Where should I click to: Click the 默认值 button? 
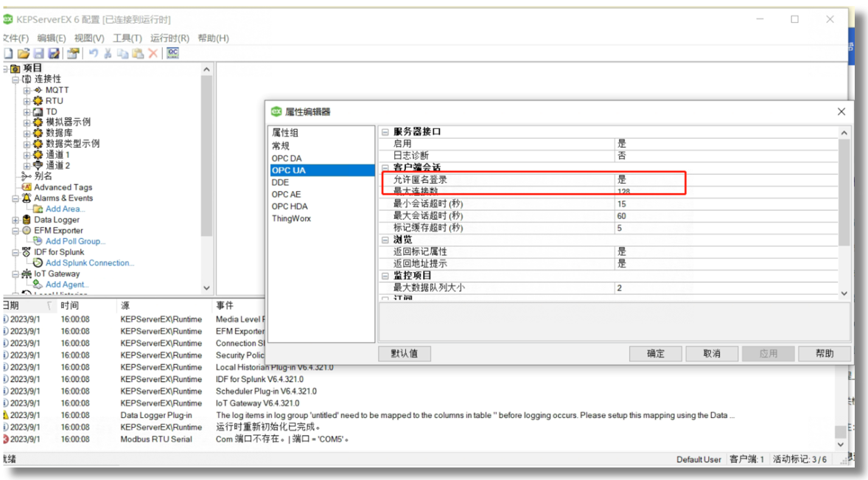[x=405, y=353]
